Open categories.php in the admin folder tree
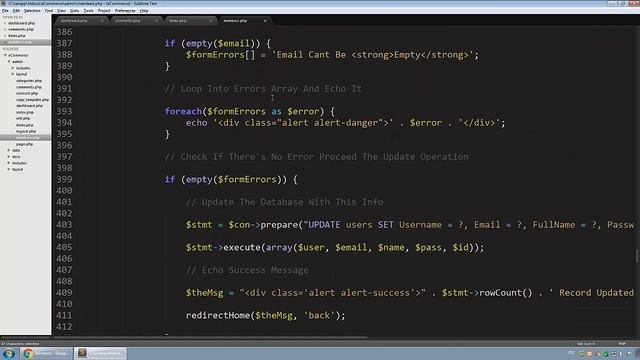 29,81
